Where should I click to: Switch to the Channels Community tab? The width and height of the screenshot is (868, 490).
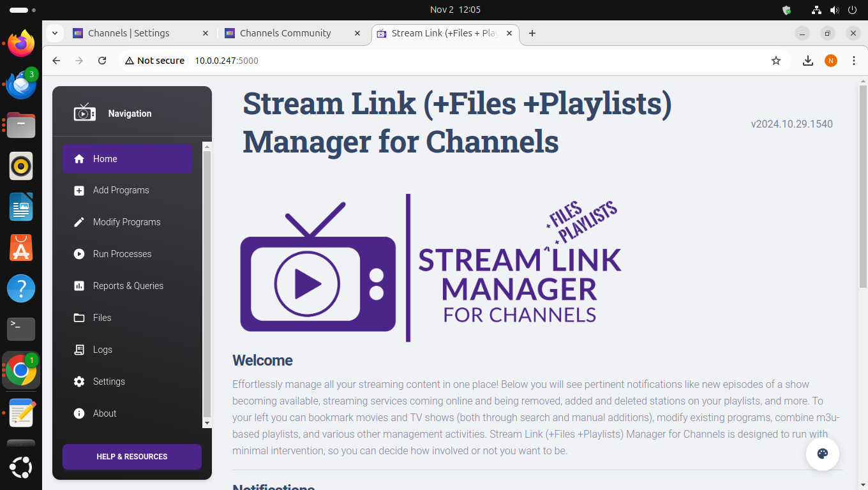pos(285,33)
